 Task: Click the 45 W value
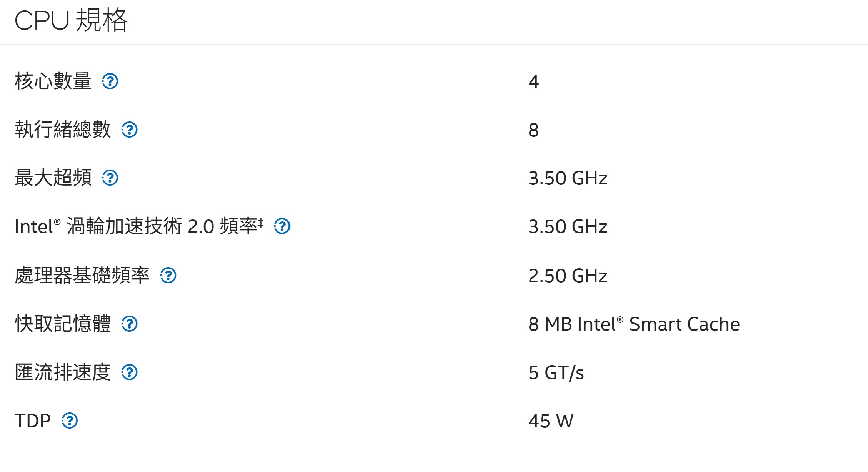pyautogui.click(x=551, y=421)
